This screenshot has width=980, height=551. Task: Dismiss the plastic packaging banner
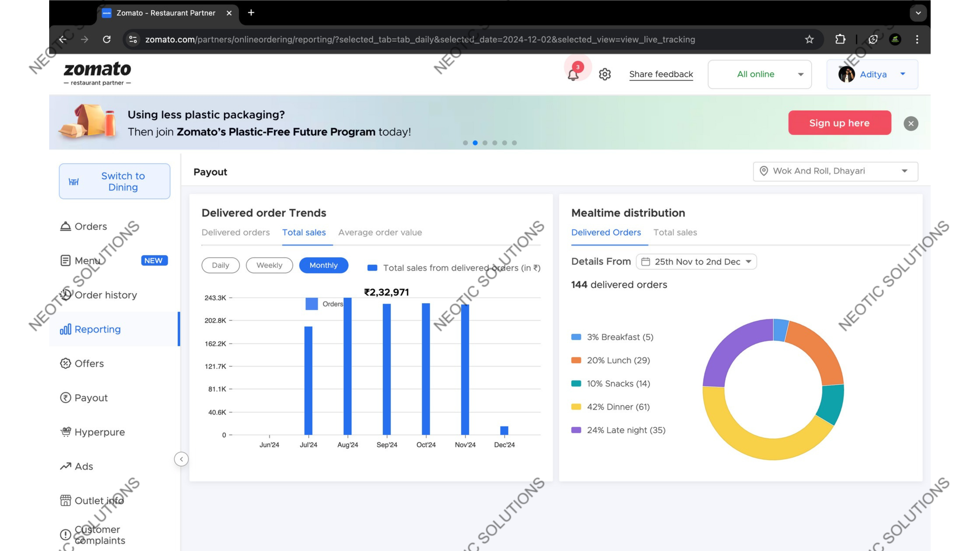(x=911, y=124)
